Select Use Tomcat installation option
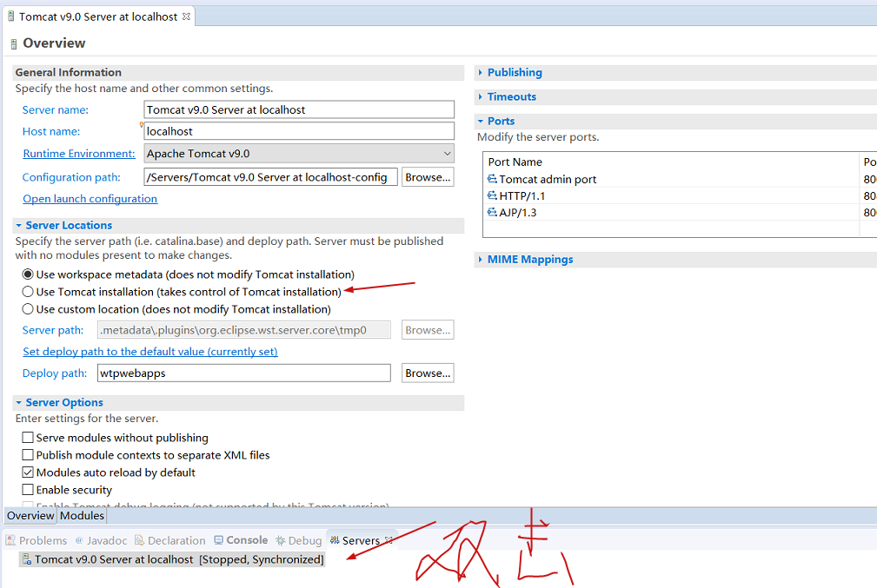877x588 pixels. click(x=28, y=292)
